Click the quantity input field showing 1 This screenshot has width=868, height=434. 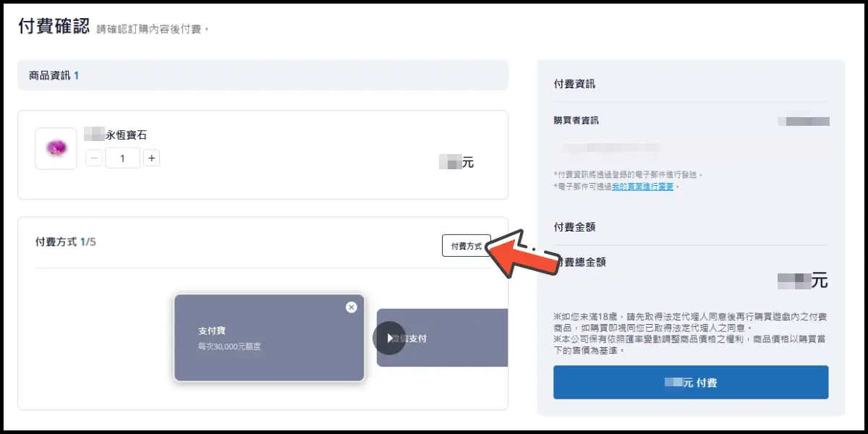tap(122, 158)
